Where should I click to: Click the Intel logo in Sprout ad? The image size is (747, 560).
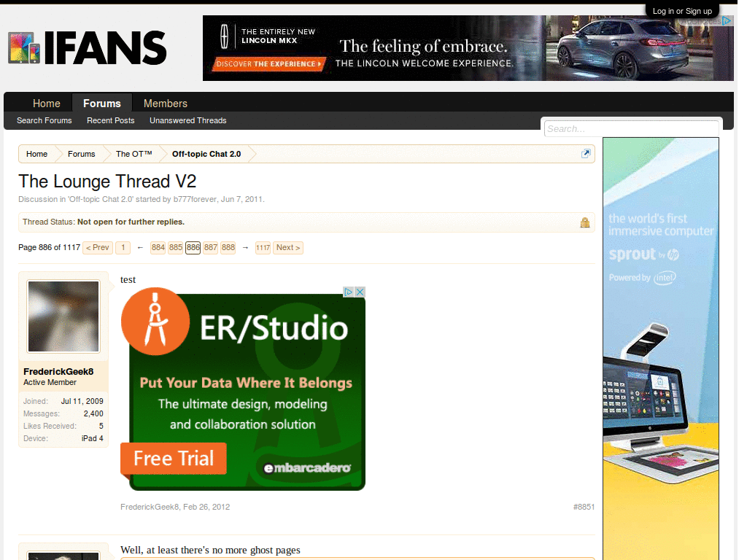pos(665,278)
